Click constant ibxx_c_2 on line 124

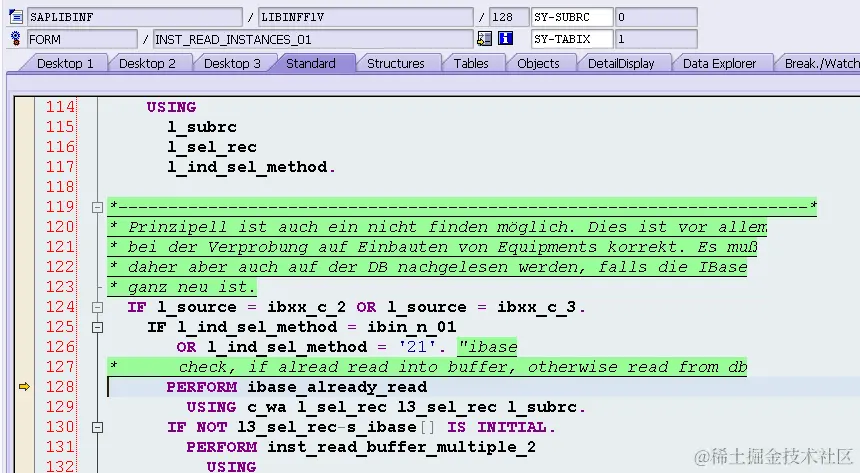[307, 307]
